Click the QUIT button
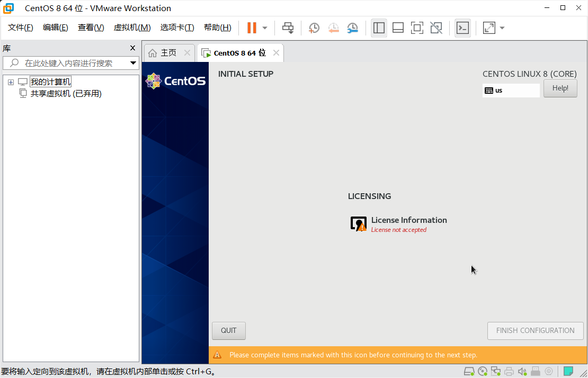The image size is (588, 378). tap(229, 330)
